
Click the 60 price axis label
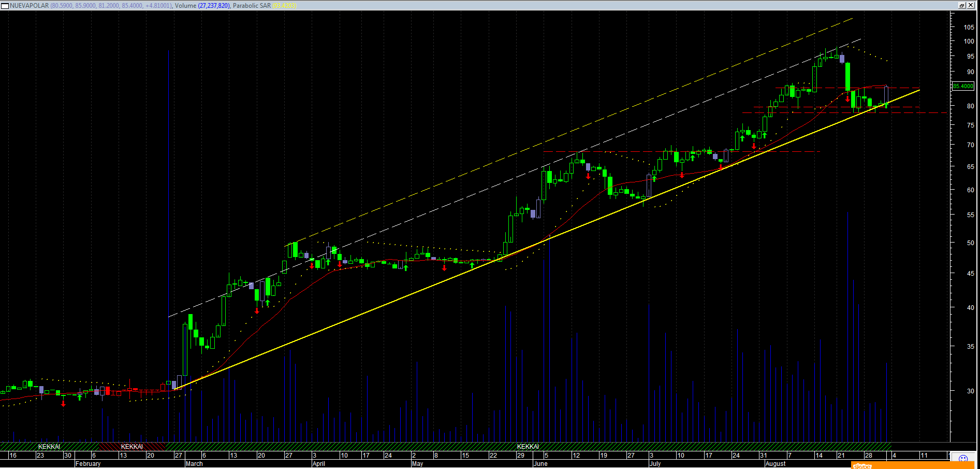970,190
